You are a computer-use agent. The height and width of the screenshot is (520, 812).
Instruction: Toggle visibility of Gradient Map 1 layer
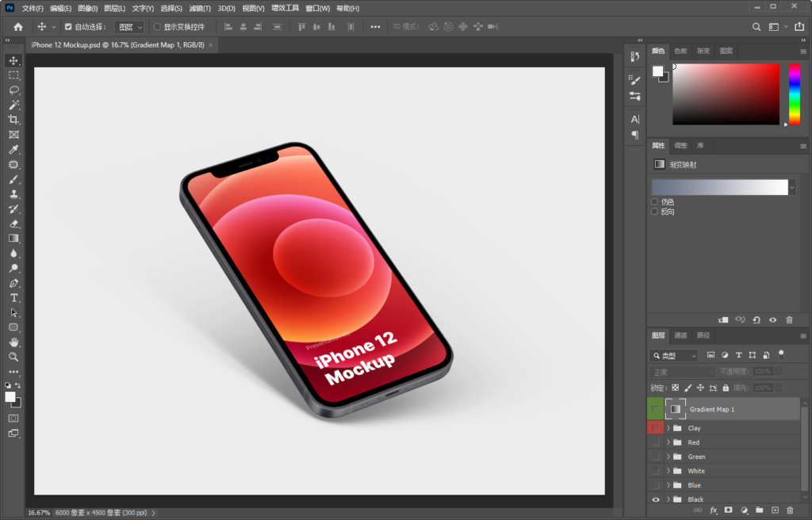click(656, 409)
